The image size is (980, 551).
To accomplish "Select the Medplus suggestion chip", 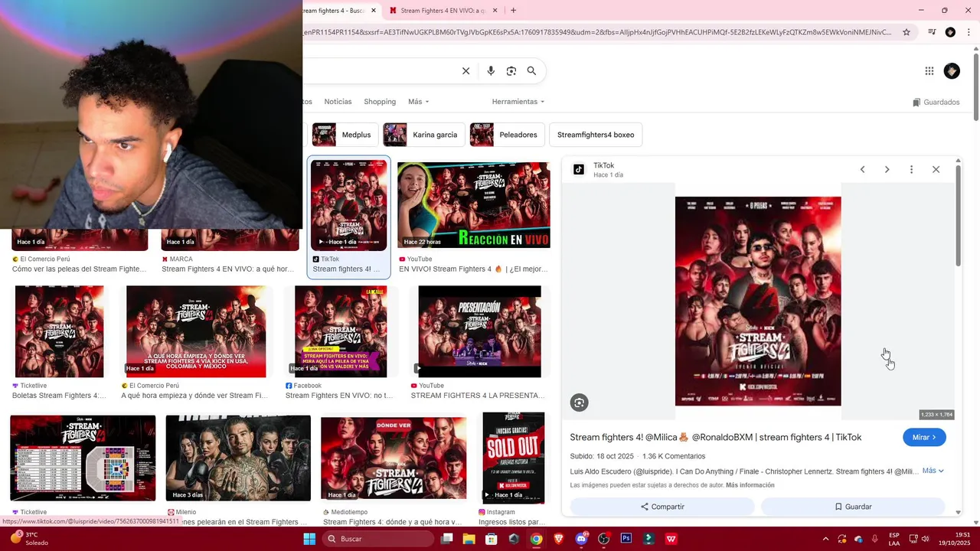I will (x=345, y=135).
